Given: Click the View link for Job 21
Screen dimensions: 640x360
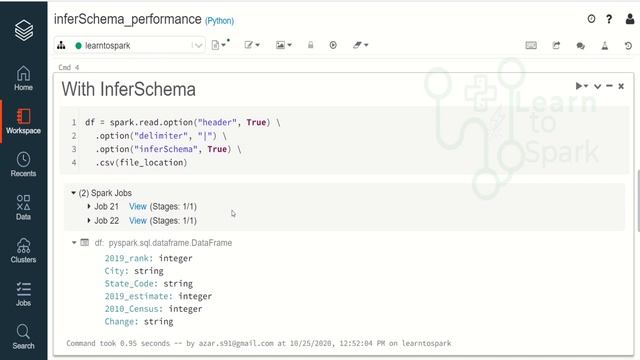Looking at the screenshot, I should click(138, 207).
